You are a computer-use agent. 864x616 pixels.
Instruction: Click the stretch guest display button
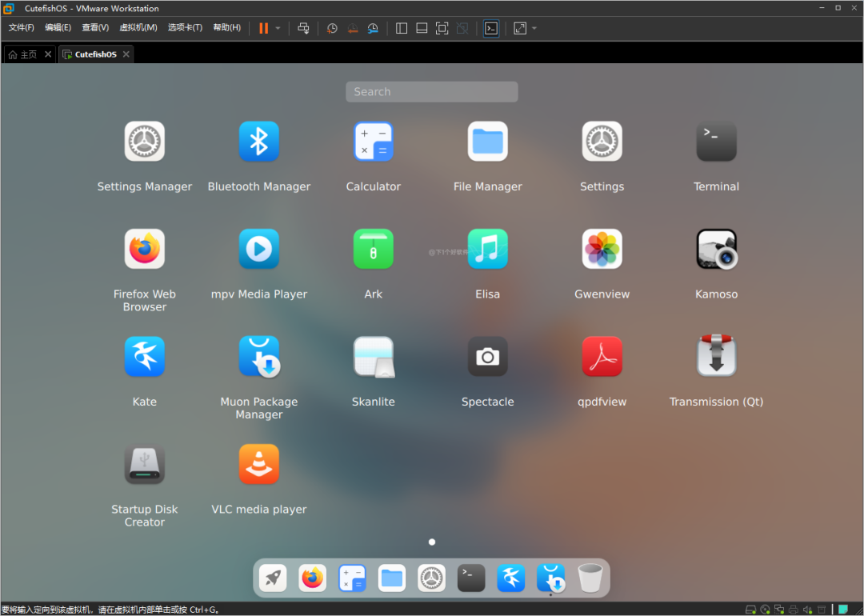pyautogui.click(x=520, y=28)
